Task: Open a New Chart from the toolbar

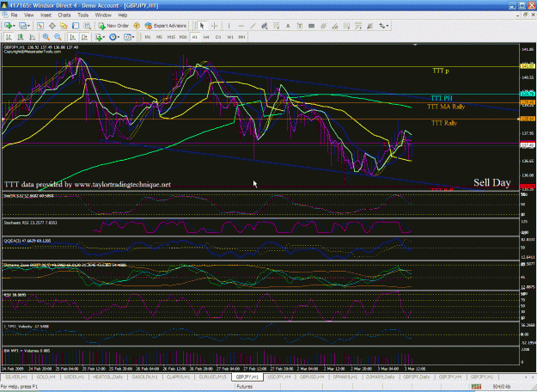Action: (x=8, y=26)
